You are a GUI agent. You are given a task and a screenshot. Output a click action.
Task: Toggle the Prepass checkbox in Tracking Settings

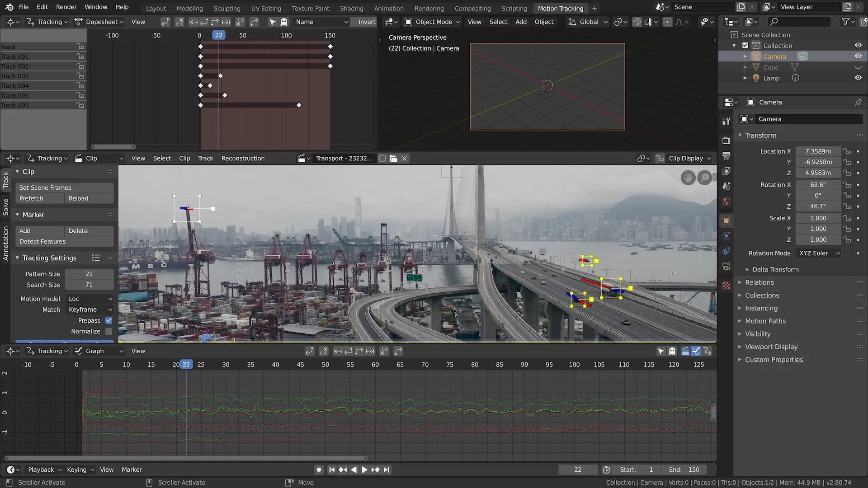108,320
